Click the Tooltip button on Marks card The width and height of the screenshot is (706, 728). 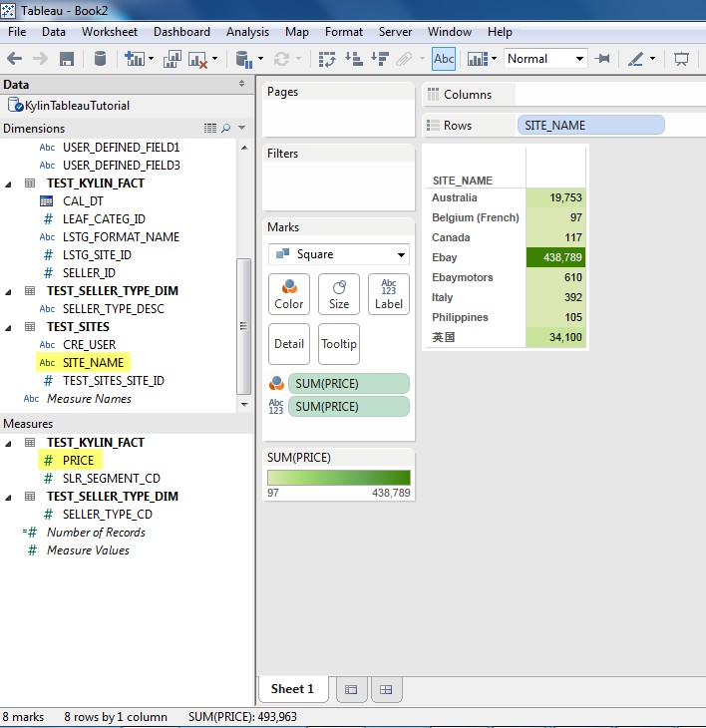click(339, 344)
